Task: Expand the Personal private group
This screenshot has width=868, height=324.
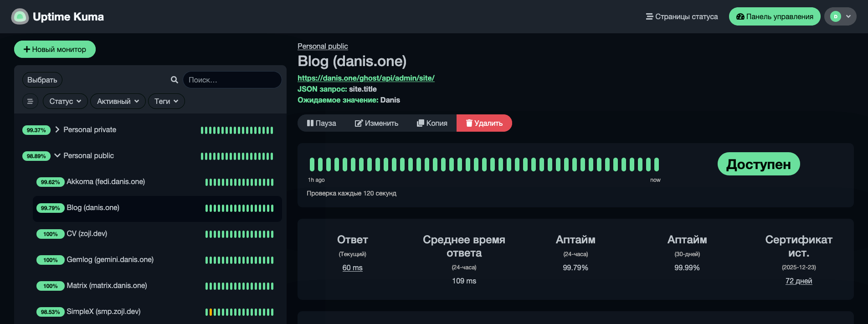Action: (x=57, y=130)
